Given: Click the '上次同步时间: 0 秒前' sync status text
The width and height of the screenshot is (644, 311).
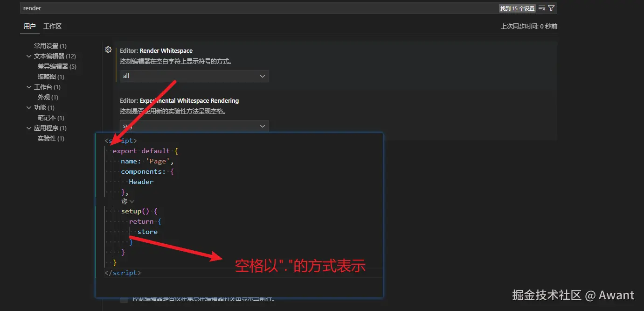Looking at the screenshot, I should [x=529, y=26].
